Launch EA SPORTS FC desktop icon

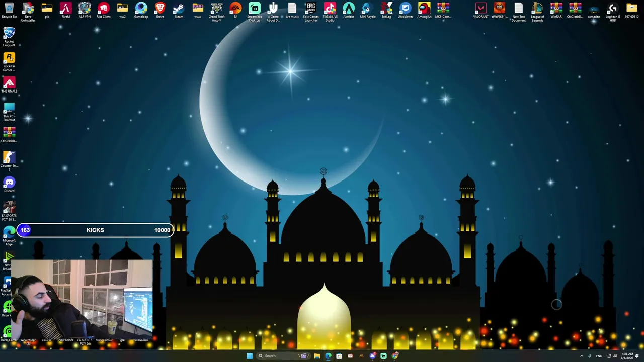pos(9,211)
